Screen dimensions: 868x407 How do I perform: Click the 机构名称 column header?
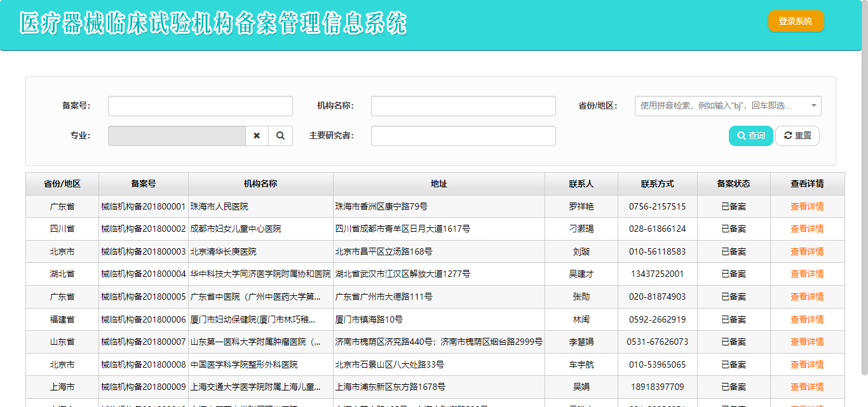coord(261,183)
